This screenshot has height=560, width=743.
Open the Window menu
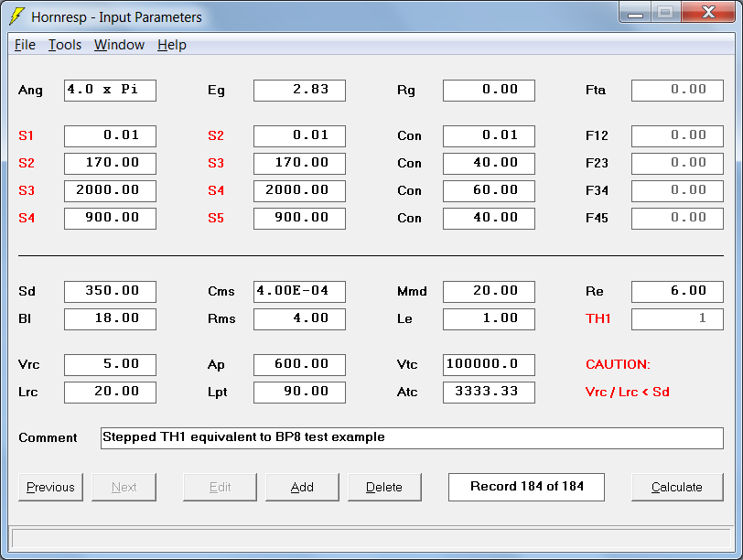tap(119, 45)
